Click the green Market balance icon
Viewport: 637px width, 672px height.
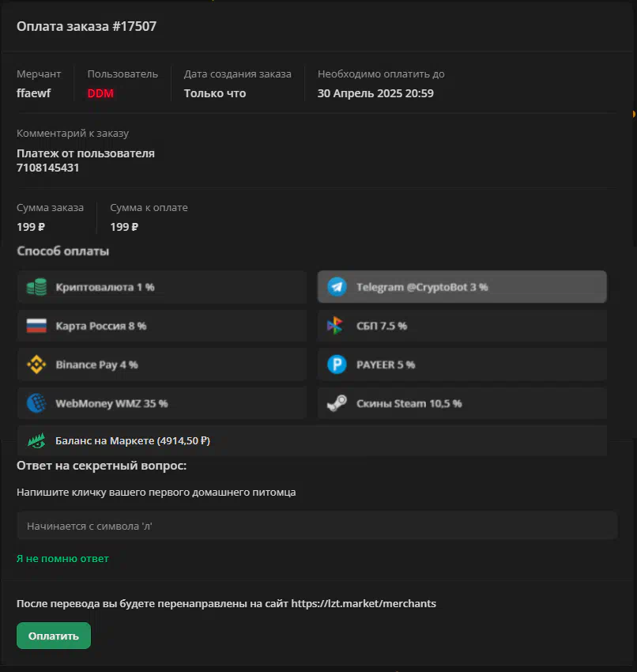pos(36,440)
